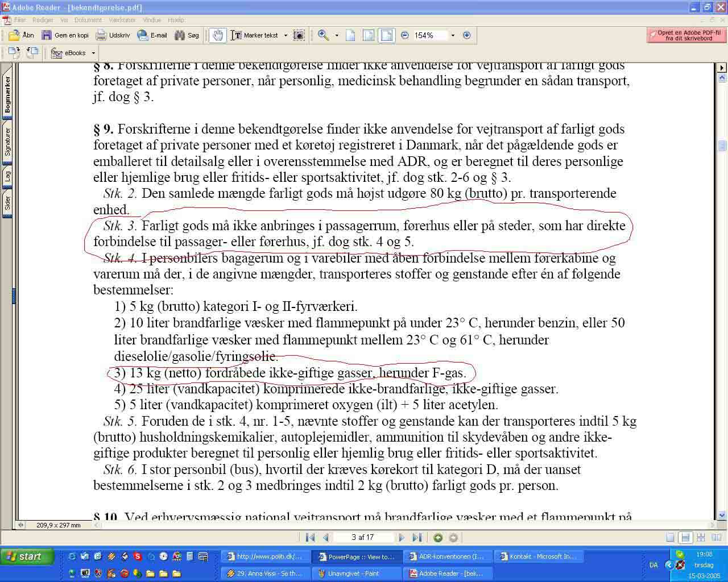Screen dimensions: 728x582
Task: Open Søg search with the binoculars icon
Action: [x=187, y=35]
